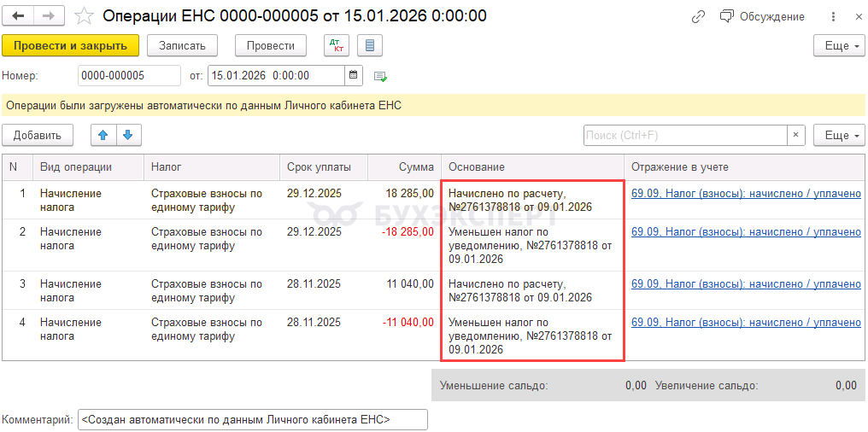Select the sum -18 285,00 in row 2

pos(408,232)
